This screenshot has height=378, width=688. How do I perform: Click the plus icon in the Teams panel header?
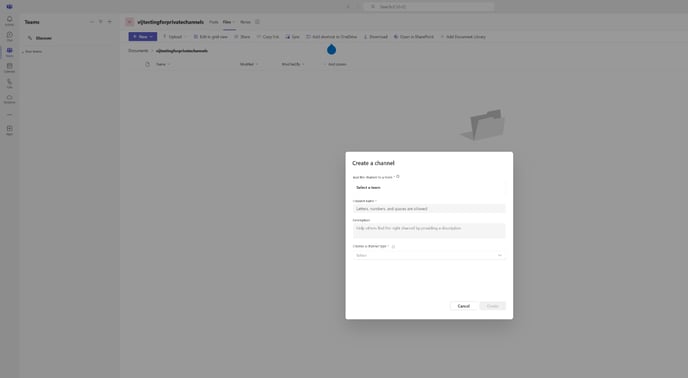[x=110, y=22]
